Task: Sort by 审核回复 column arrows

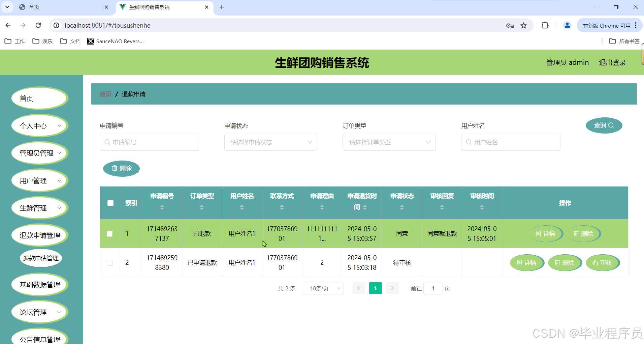Action: tap(442, 207)
